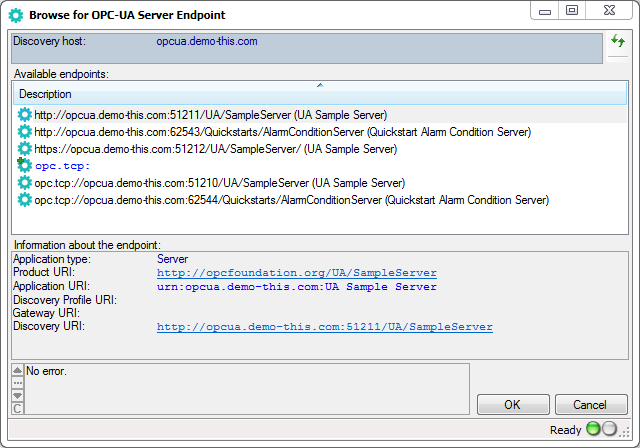Click the C clear log button

(17, 407)
